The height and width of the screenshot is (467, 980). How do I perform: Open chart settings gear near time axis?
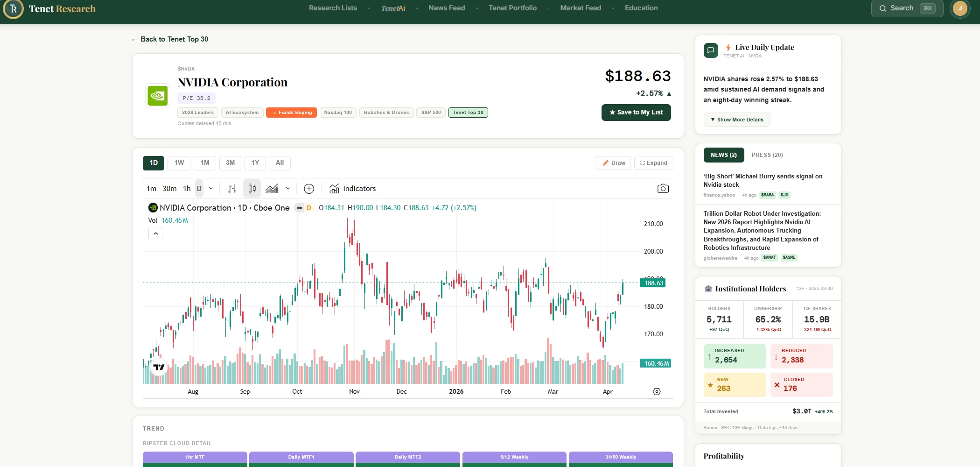point(657,391)
